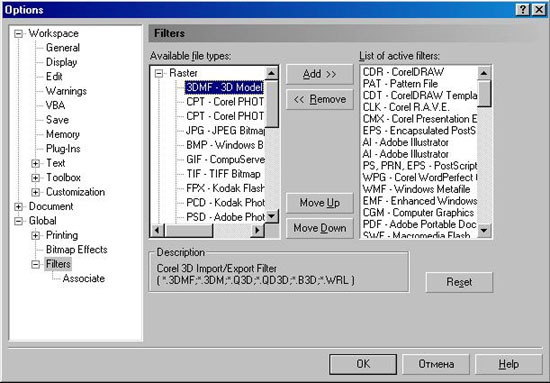Reset the filters to default
Image resolution: width=550 pixels, height=383 pixels.
459,282
